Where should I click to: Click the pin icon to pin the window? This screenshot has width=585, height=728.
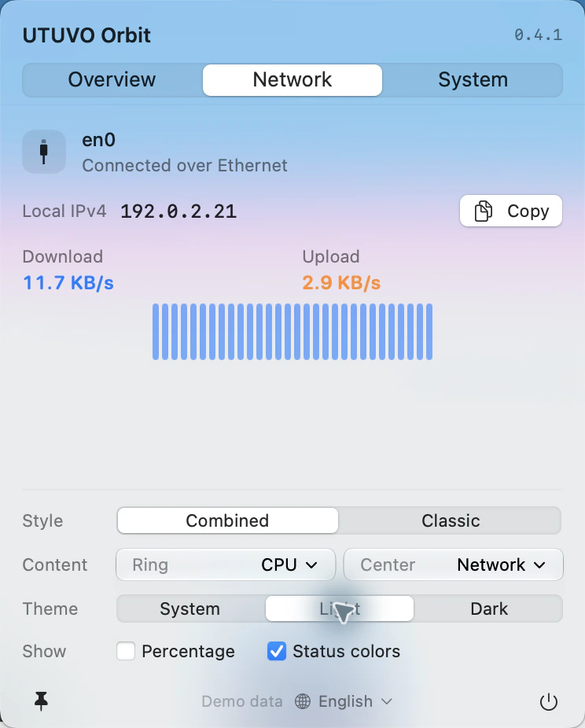[x=42, y=701]
